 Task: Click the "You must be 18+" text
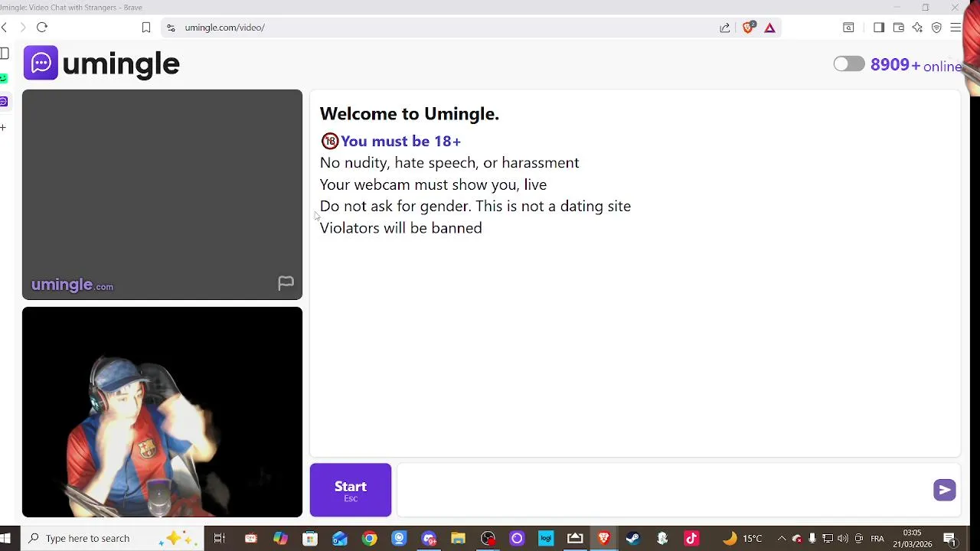coord(400,141)
